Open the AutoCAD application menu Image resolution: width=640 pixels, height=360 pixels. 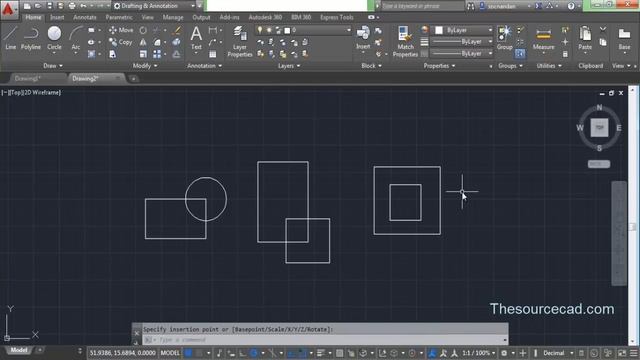pos(9,9)
